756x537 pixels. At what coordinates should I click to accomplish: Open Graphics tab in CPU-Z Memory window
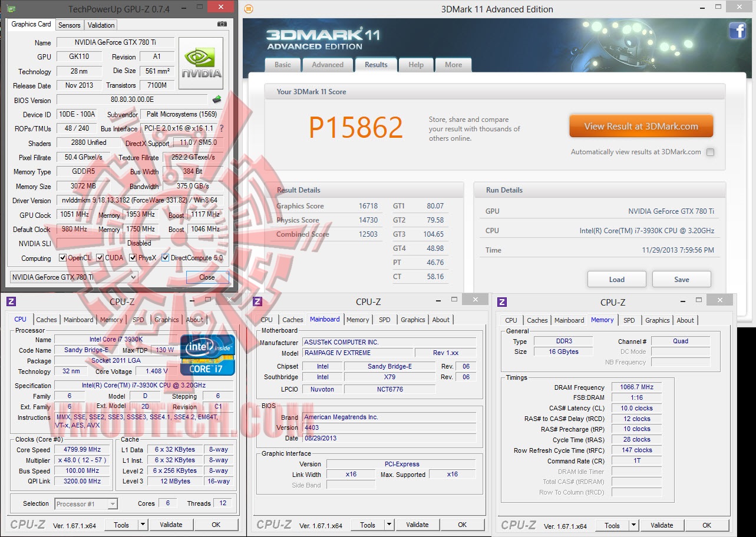click(x=657, y=320)
